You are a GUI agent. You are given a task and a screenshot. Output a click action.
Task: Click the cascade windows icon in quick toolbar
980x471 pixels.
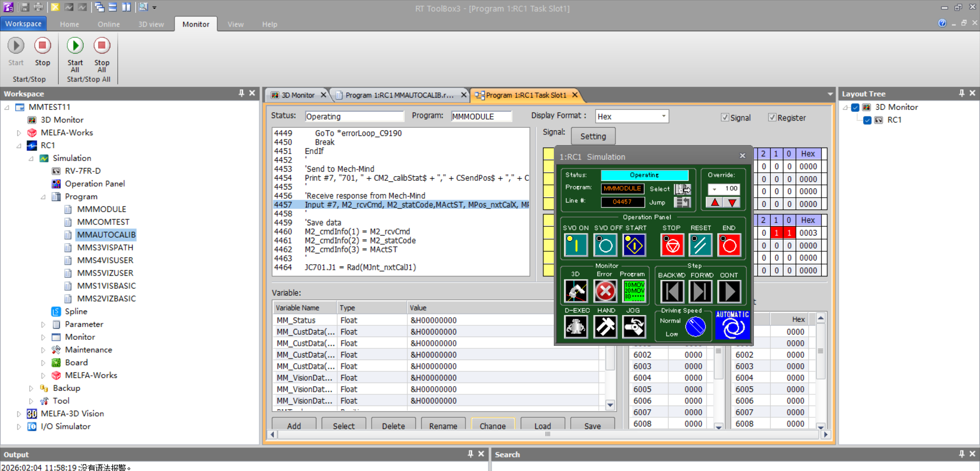100,7
